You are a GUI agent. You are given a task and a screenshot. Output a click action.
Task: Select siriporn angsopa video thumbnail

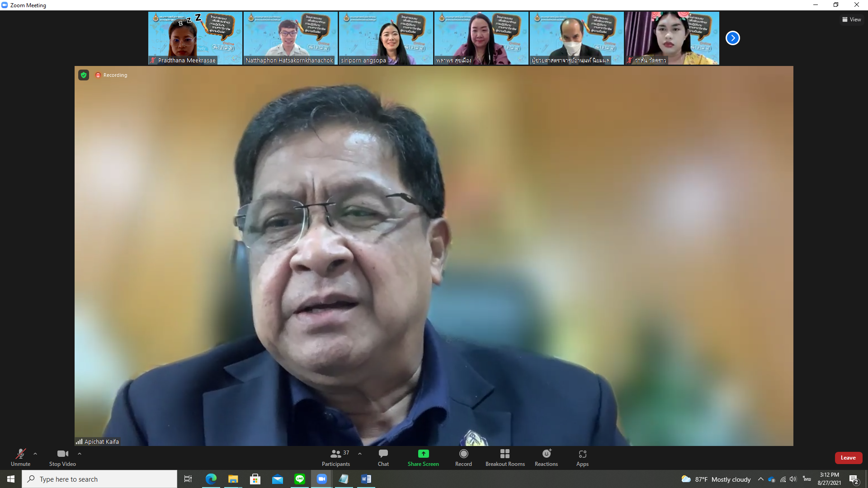[x=386, y=38]
